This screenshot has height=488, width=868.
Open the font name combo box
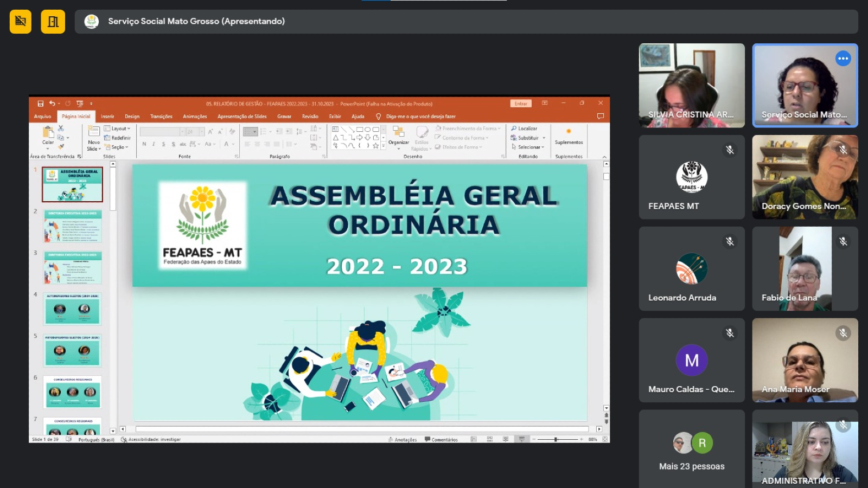[x=162, y=132]
